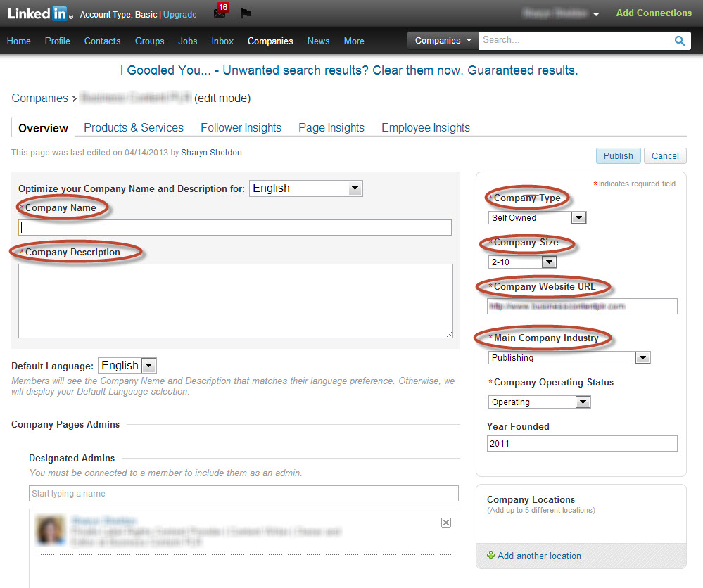Click the flag notifications icon
Viewport: 703px width, 588px height.
[246, 13]
